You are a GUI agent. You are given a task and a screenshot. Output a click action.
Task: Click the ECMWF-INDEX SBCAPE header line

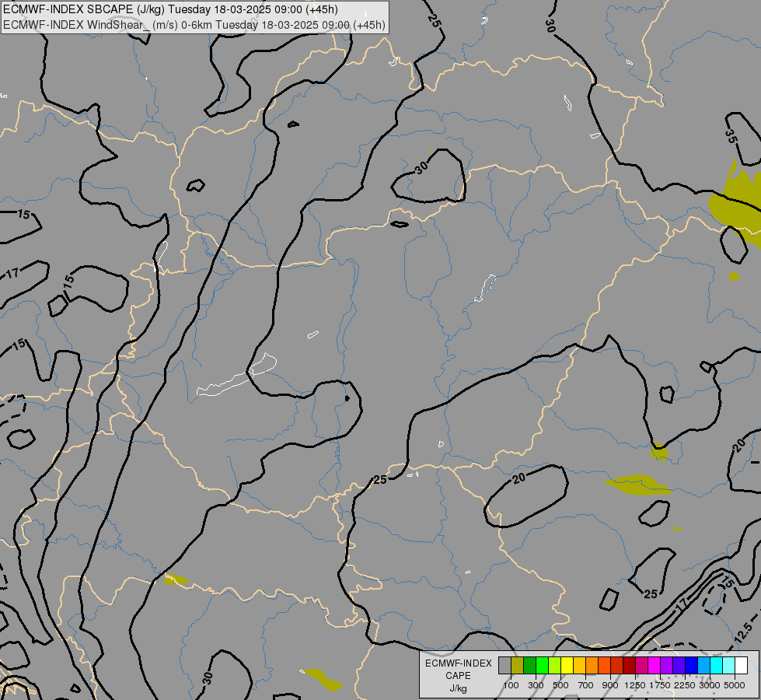(x=170, y=9)
